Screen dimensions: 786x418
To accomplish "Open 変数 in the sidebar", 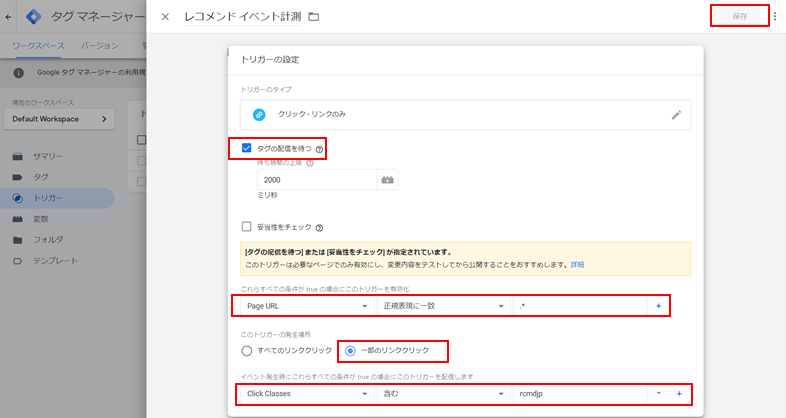I will [41, 219].
